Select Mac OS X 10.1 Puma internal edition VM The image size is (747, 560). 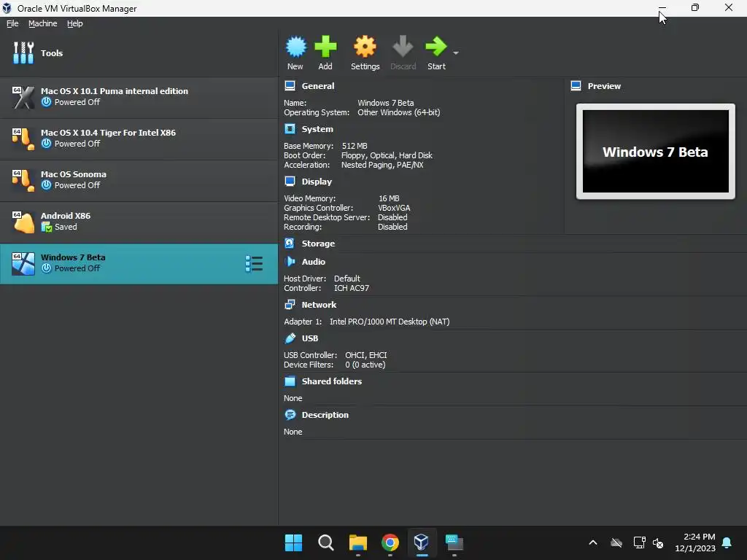point(139,97)
